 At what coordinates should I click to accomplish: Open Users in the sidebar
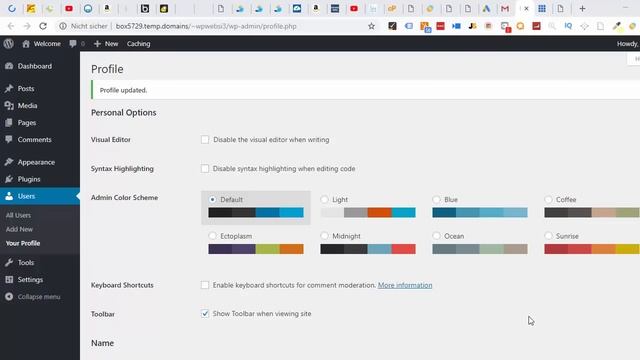tap(40, 196)
